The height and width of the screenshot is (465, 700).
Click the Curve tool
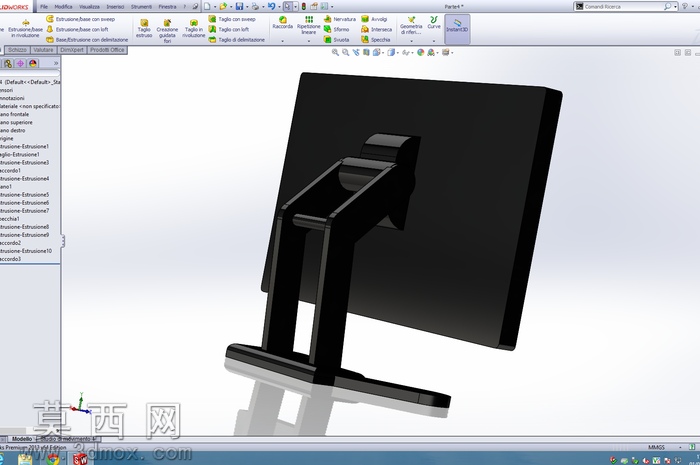coord(433,22)
